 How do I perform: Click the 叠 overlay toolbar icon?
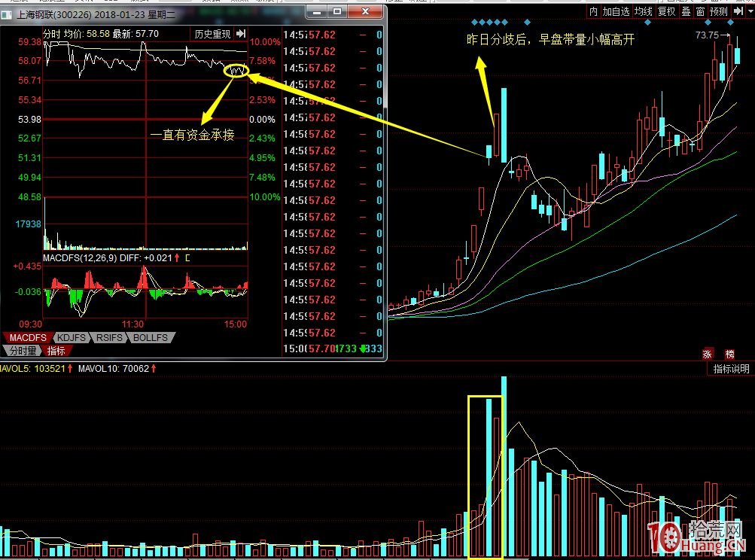(x=686, y=11)
